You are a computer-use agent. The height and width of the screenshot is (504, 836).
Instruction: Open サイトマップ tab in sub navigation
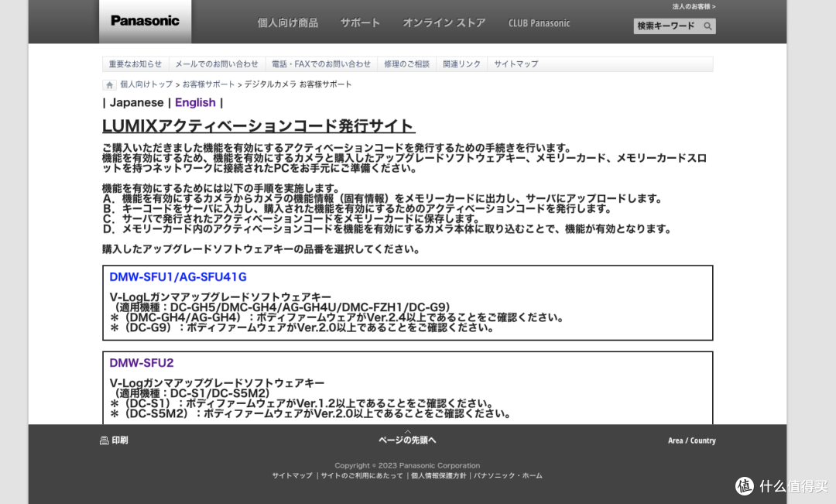point(516,64)
